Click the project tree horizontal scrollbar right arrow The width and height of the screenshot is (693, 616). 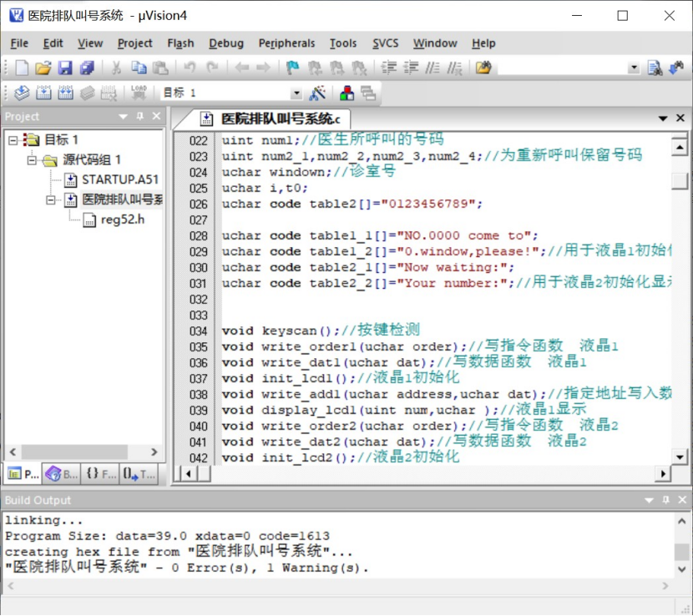point(154,452)
